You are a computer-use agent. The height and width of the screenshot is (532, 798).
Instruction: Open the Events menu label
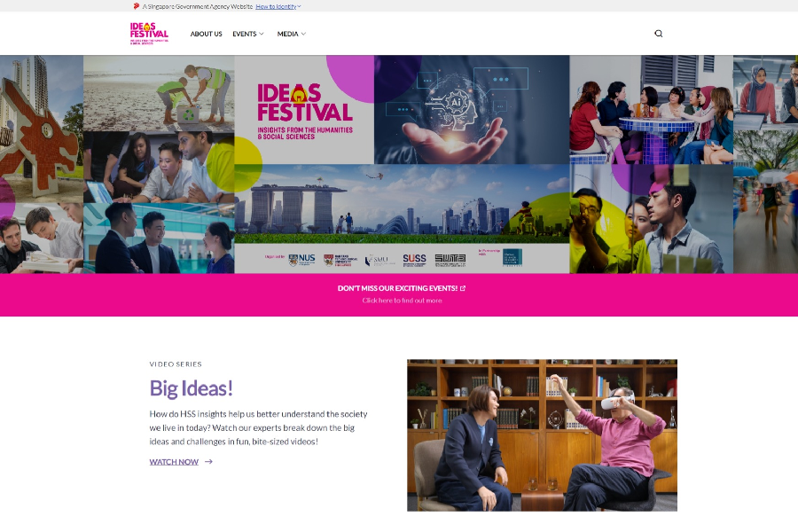click(x=245, y=34)
